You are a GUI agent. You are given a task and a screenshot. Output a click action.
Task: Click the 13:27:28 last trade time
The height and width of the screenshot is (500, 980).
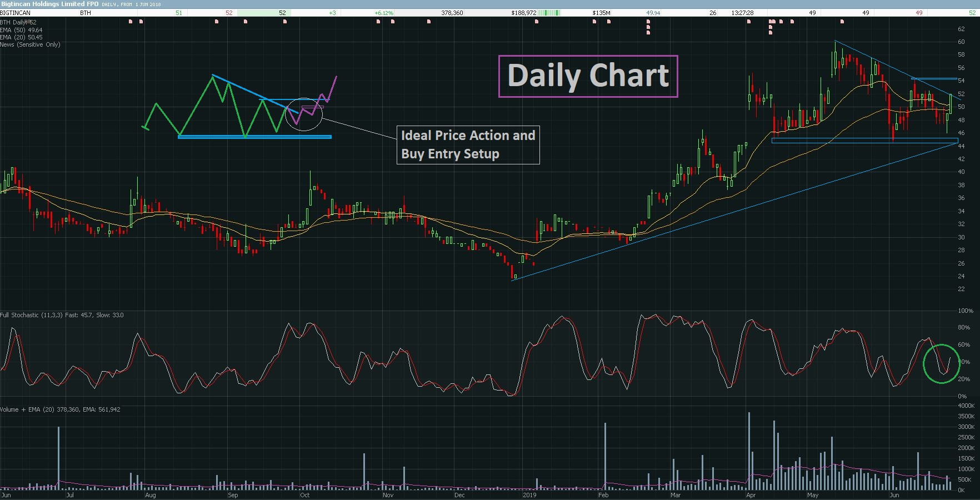tap(743, 13)
